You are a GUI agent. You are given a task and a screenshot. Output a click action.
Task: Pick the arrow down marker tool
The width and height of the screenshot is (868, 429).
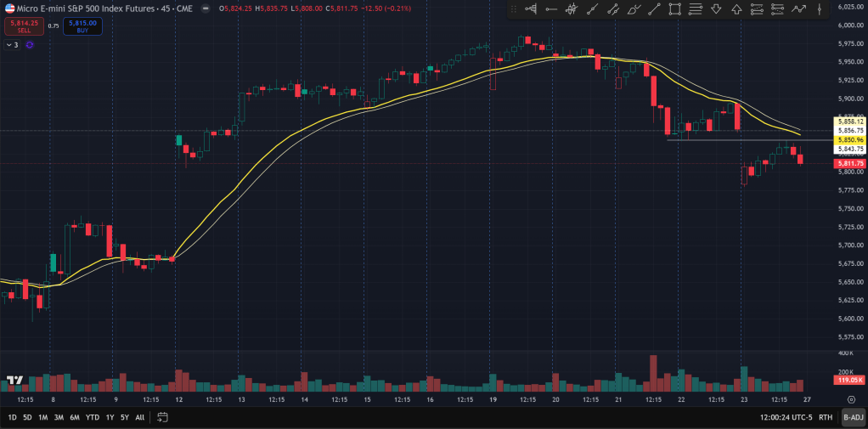[x=716, y=9]
